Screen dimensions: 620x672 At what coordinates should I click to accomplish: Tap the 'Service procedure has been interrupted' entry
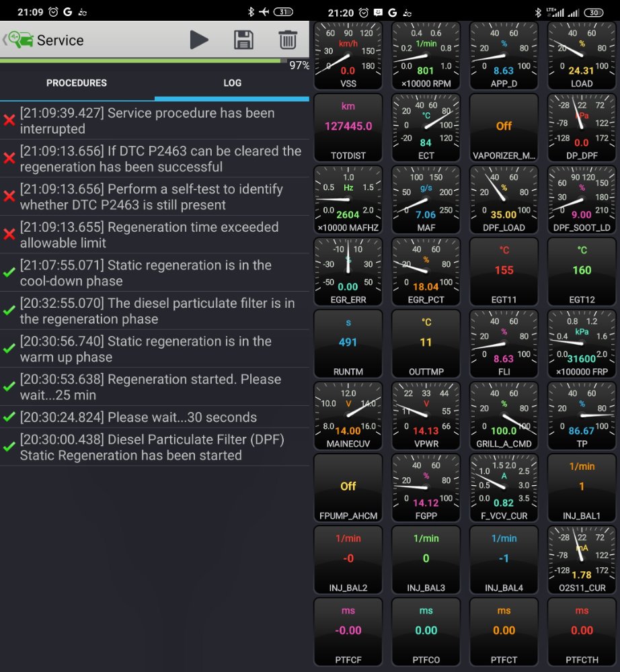pos(155,121)
